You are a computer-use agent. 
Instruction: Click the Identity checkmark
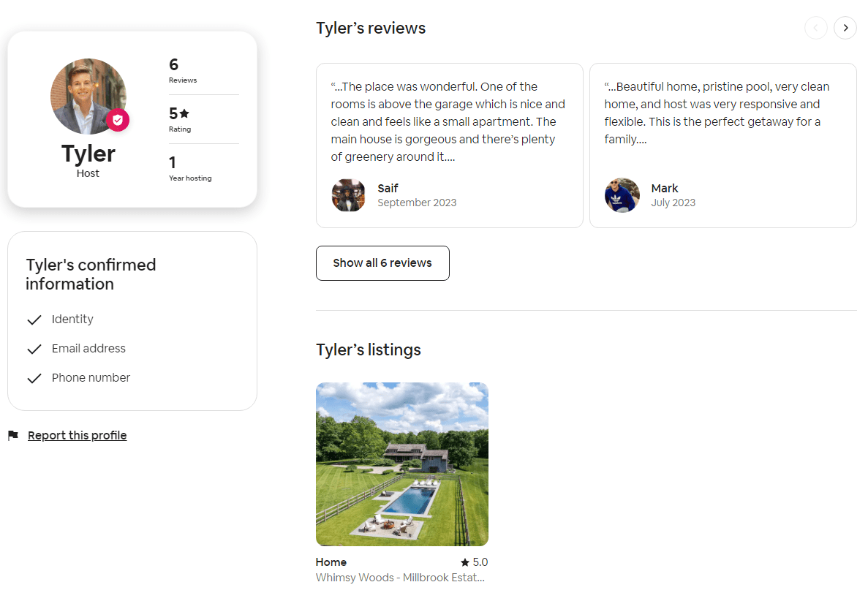[x=34, y=320]
